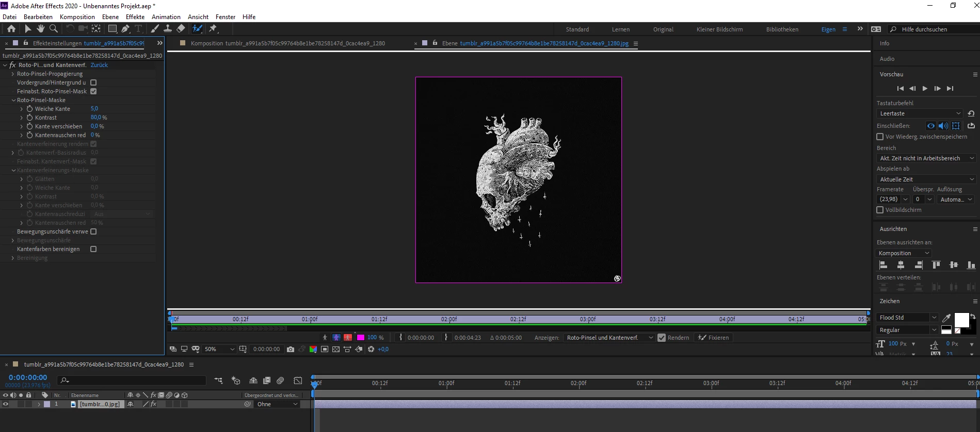This screenshot has width=980, height=432.
Task: Check Vor Wiederg. zwischenspeichern
Action: click(880, 137)
